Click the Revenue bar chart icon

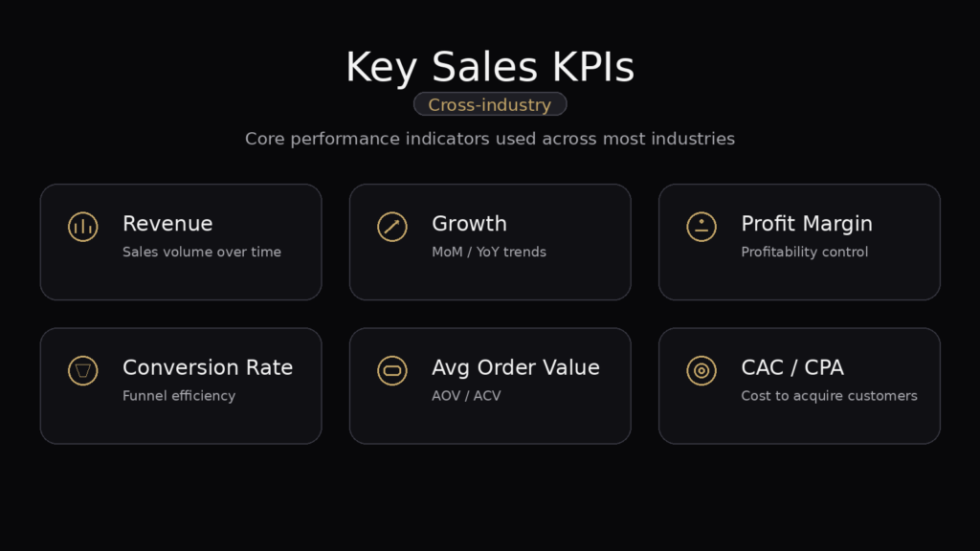coord(83,227)
